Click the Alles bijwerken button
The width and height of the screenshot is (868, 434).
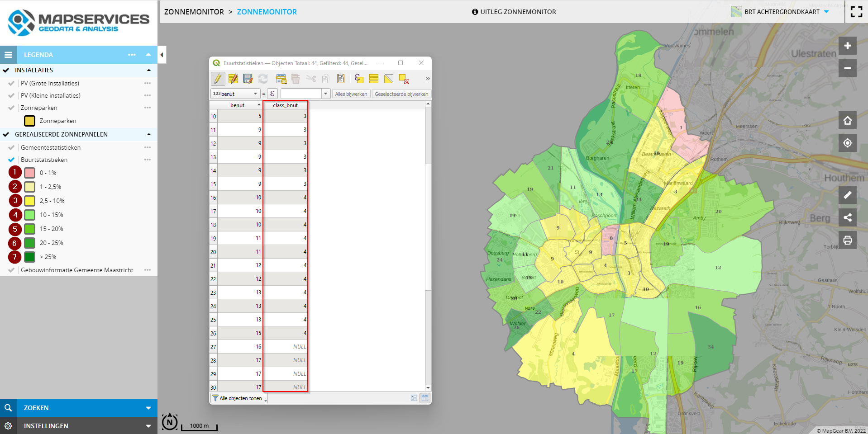[x=351, y=94]
